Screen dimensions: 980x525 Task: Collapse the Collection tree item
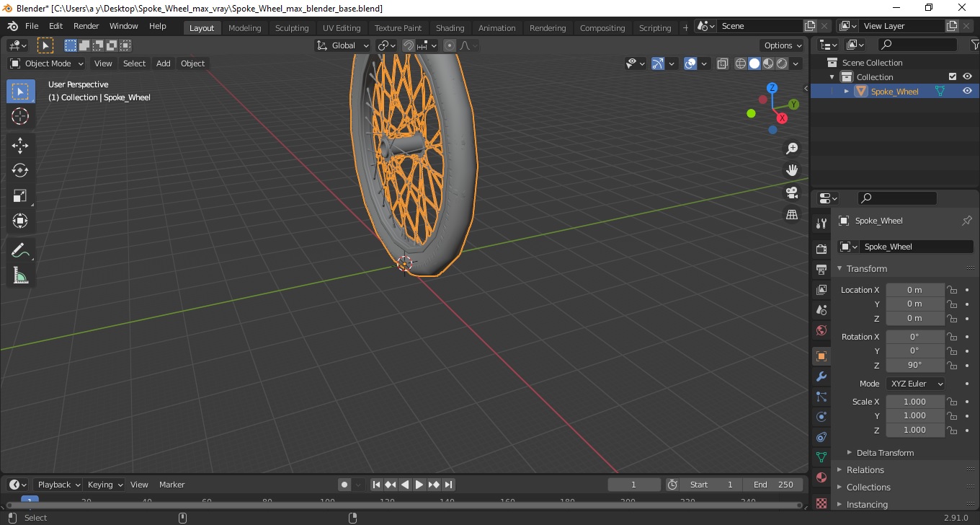tap(832, 77)
